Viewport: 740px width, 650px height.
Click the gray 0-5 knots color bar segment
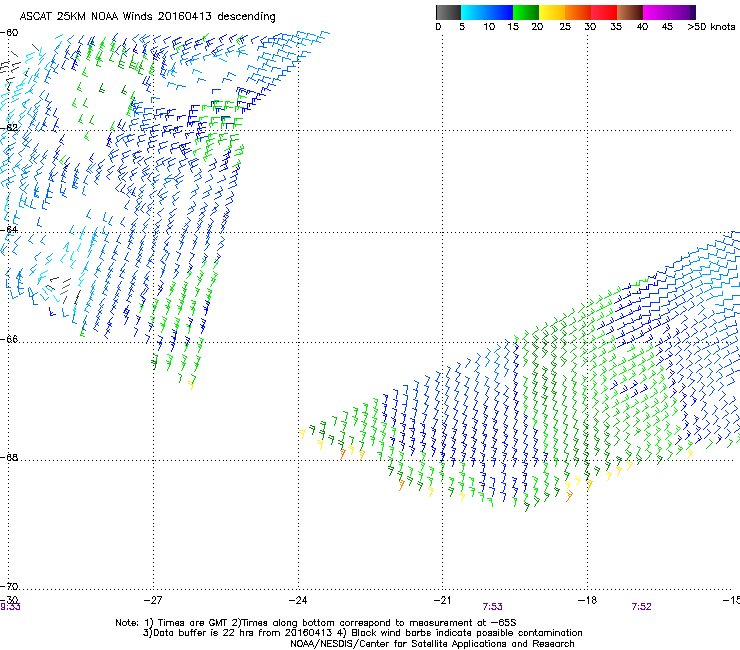448,12
